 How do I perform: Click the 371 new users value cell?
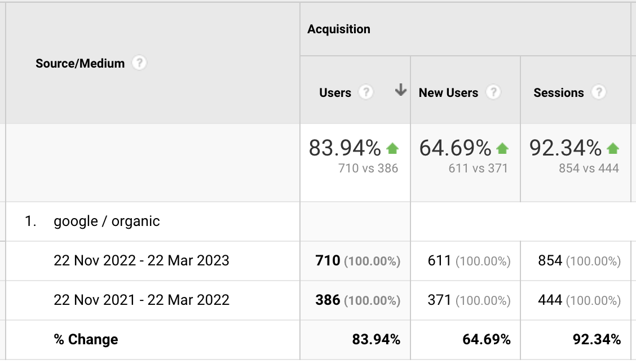[439, 300]
